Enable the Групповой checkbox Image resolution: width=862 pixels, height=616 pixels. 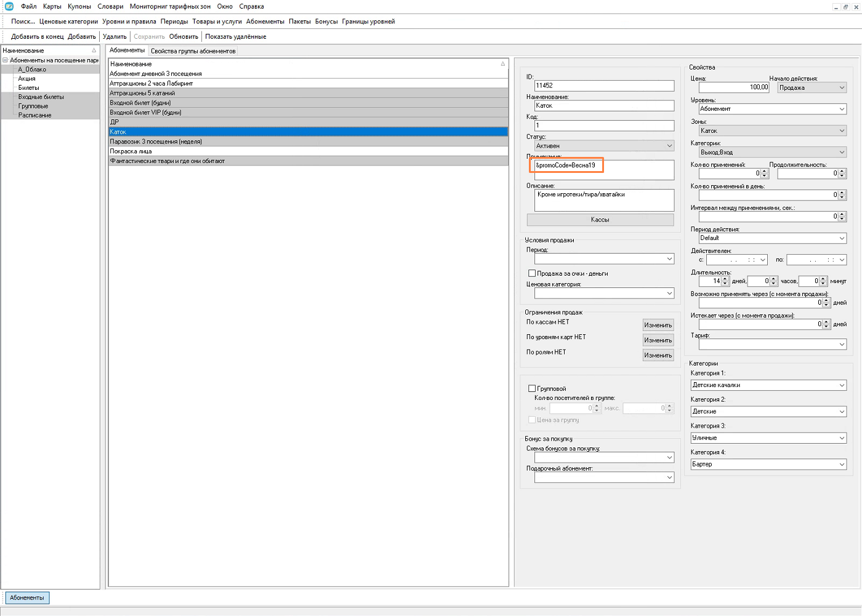pyautogui.click(x=532, y=389)
